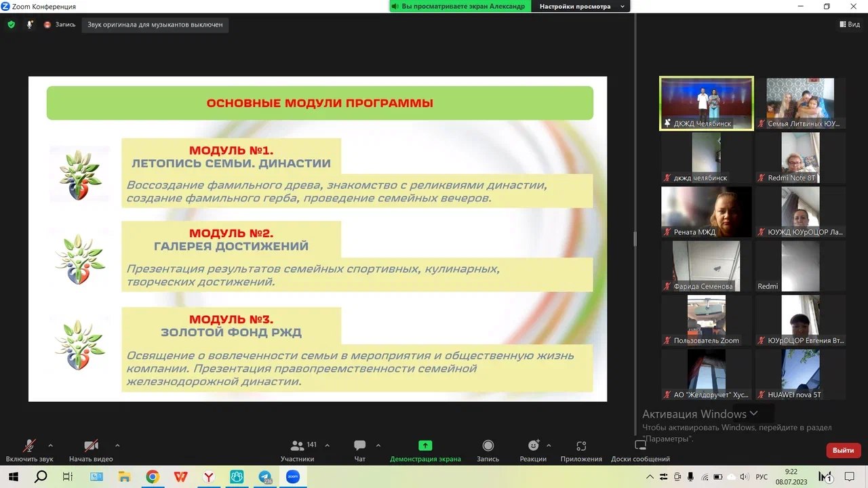The width and height of the screenshot is (868, 488).
Task: Expand participants options arrow
Action: (328, 445)
